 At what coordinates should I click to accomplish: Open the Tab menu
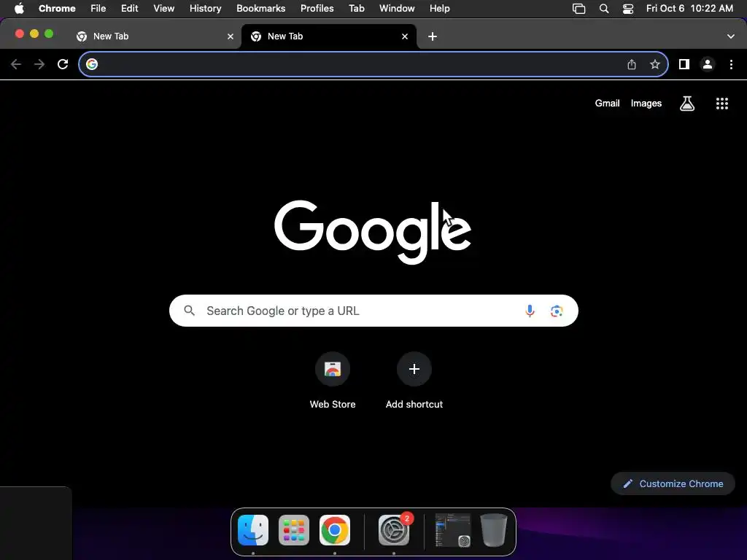[357, 9]
